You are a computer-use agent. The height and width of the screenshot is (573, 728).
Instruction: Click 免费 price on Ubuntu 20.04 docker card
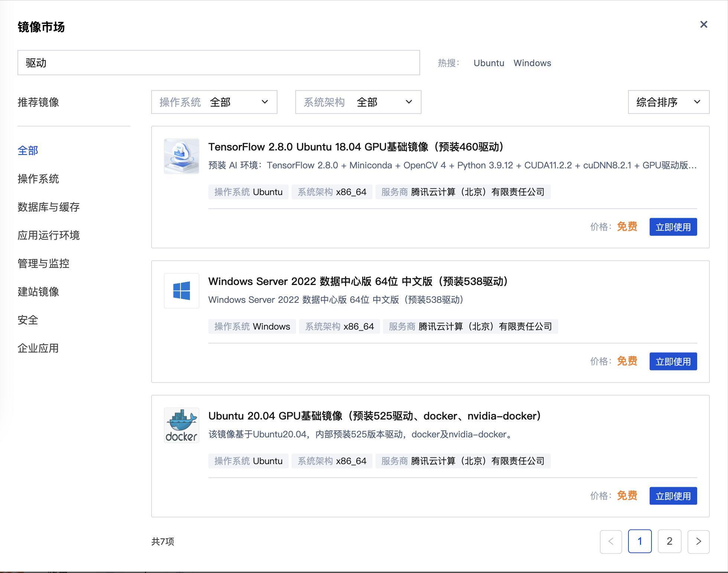click(x=627, y=496)
